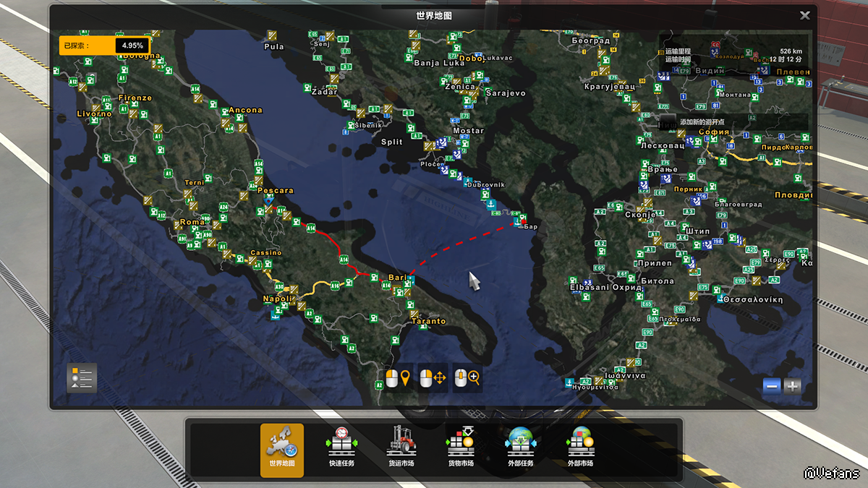Screen dimensions: 868x488
Task: Click the harbor icon below Napoli
Action: [275, 314]
